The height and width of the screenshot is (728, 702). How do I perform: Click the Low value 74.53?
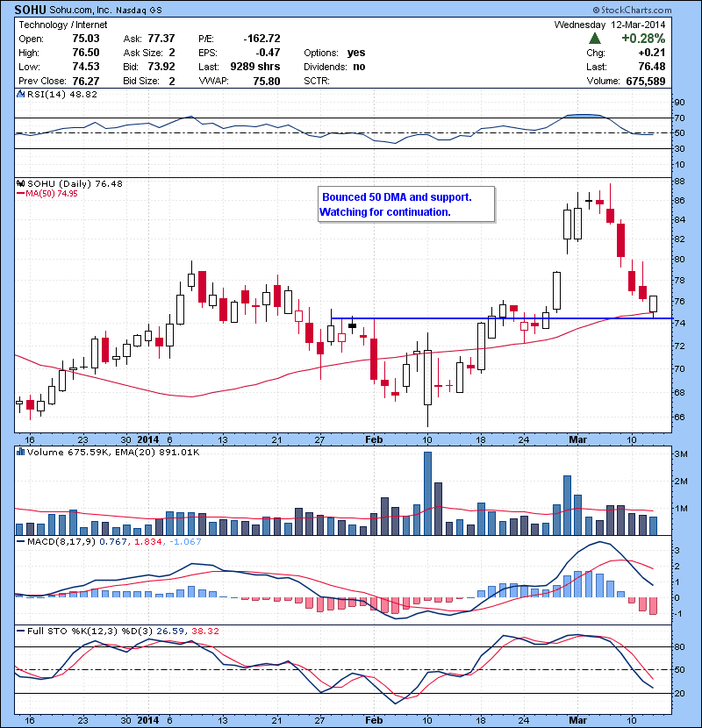pyautogui.click(x=86, y=67)
